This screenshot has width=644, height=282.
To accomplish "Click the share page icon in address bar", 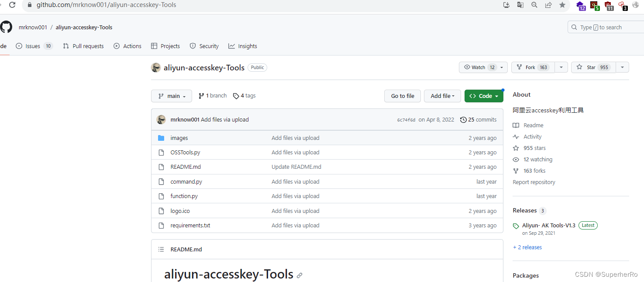I will (548, 5).
